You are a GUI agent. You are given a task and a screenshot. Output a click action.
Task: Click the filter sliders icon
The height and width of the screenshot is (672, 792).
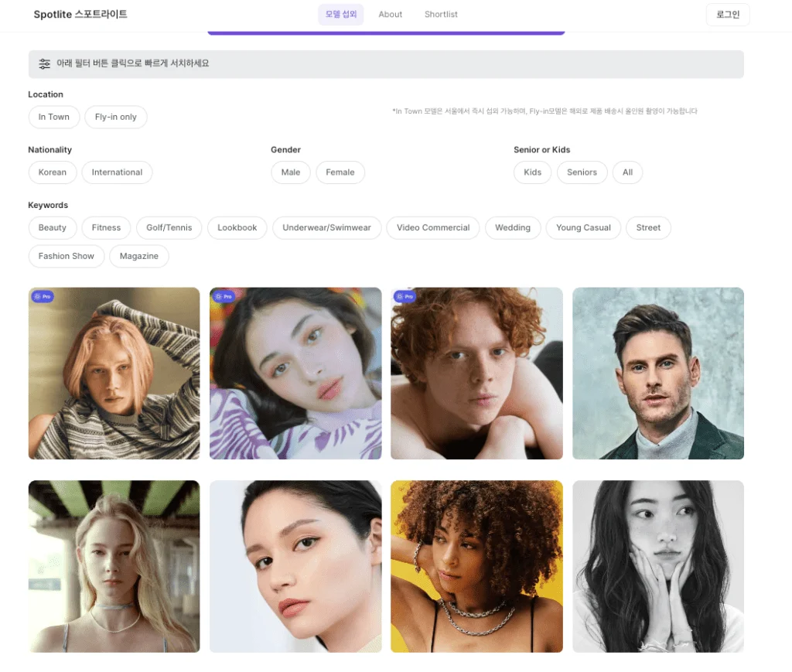click(x=45, y=64)
